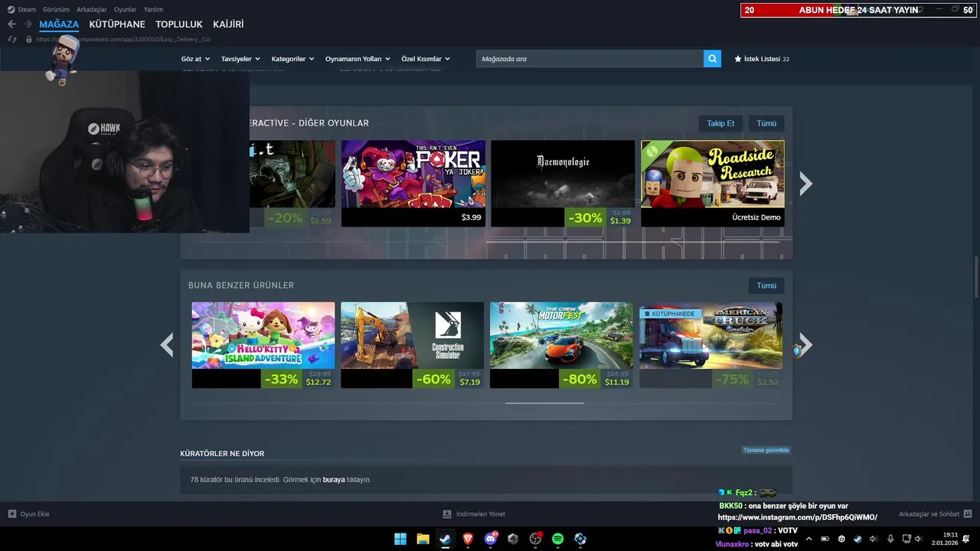
Task: Click the wishlist star icon
Action: 738,59
